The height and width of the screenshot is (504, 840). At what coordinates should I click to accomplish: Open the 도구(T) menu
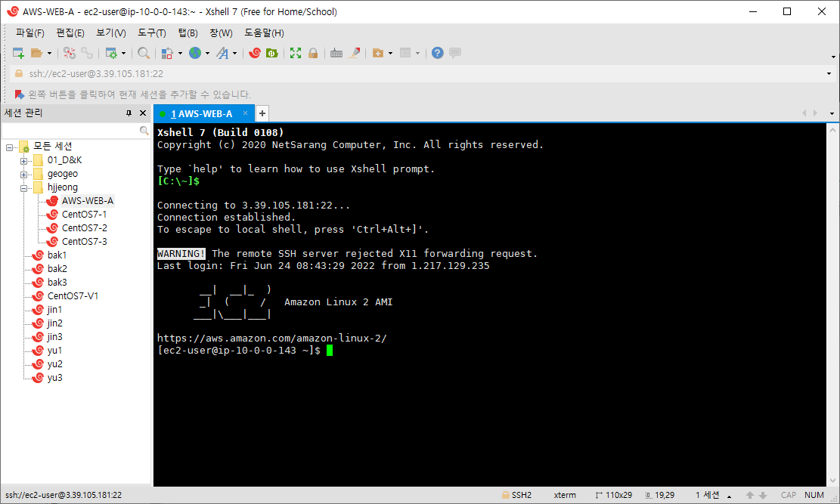click(x=152, y=33)
